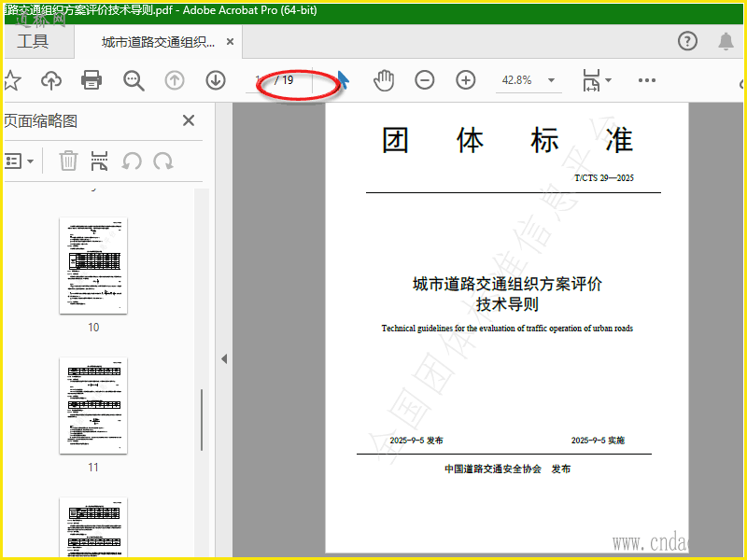The height and width of the screenshot is (560, 747).
Task: Click the T/CTS 29—2025 standard number
Action: click(x=603, y=178)
